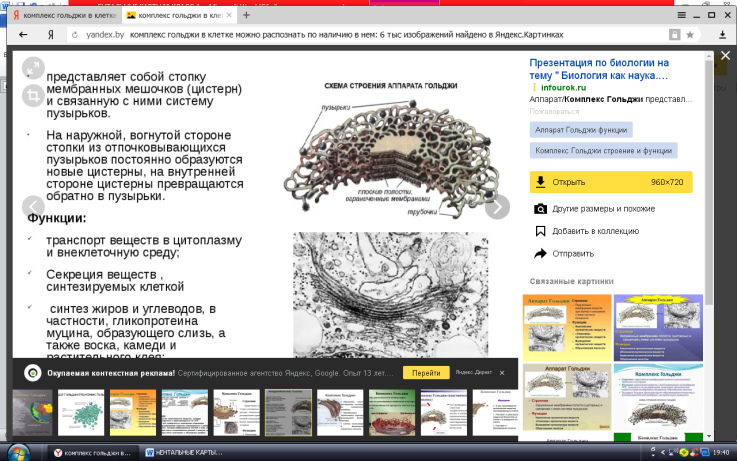Click the 'Пожаловаться' link
737x461 pixels.
tap(554, 111)
